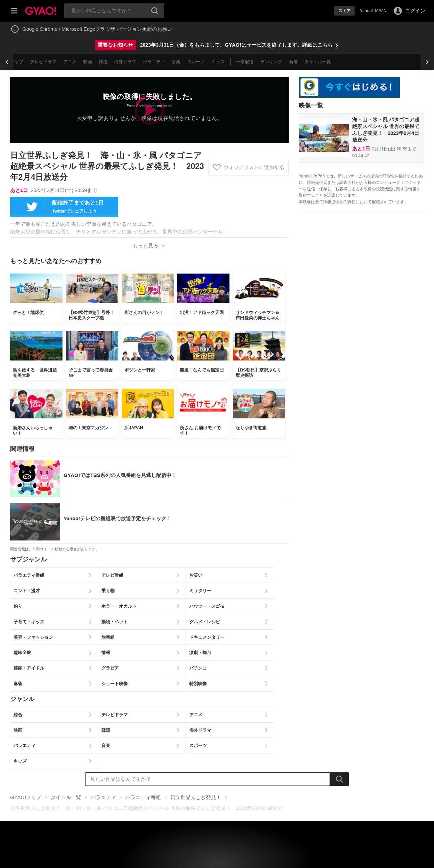Open the ドキュメンタリー subgenre row
This screenshot has width=434, height=868.
[x=230, y=637]
